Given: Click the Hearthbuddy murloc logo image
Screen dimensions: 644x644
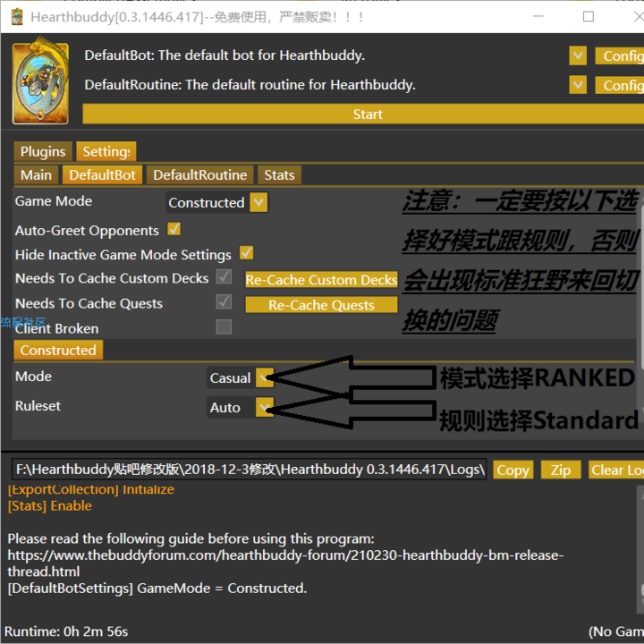Looking at the screenshot, I should pyautogui.click(x=40, y=80).
